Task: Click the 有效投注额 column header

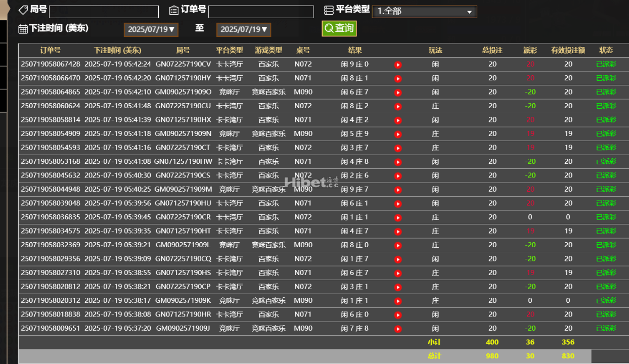Action: coord(568,51)
